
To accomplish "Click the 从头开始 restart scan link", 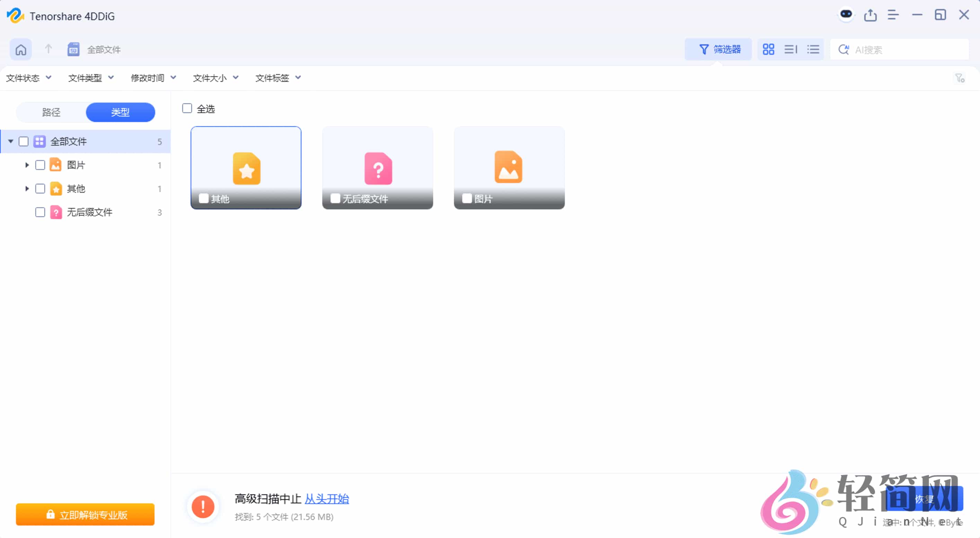I will pyautogui.click(x=326, y=499).
